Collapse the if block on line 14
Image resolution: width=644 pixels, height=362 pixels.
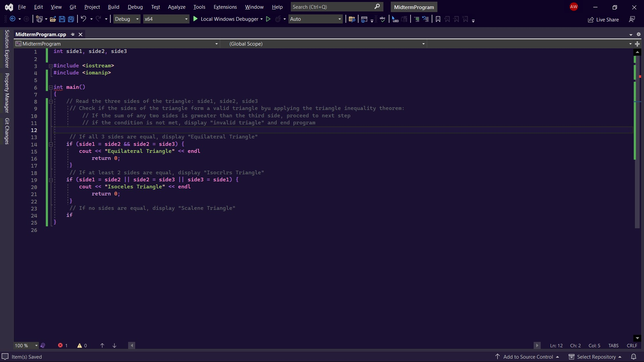click(x=51, y=144)
